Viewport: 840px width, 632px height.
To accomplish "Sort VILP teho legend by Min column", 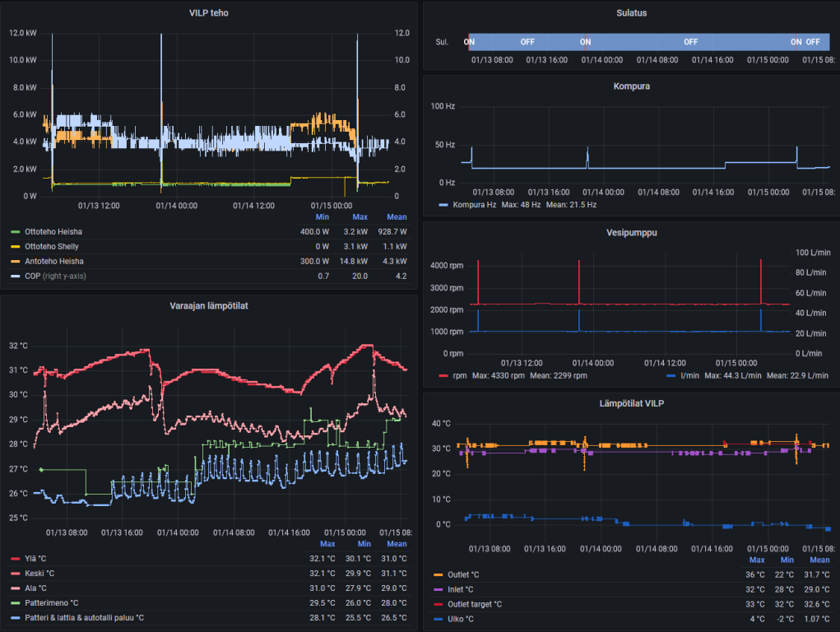I will [322, 216].
